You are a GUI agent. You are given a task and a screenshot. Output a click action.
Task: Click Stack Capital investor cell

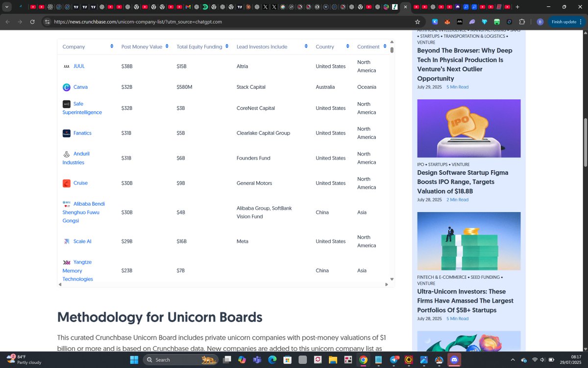(251, 87)
